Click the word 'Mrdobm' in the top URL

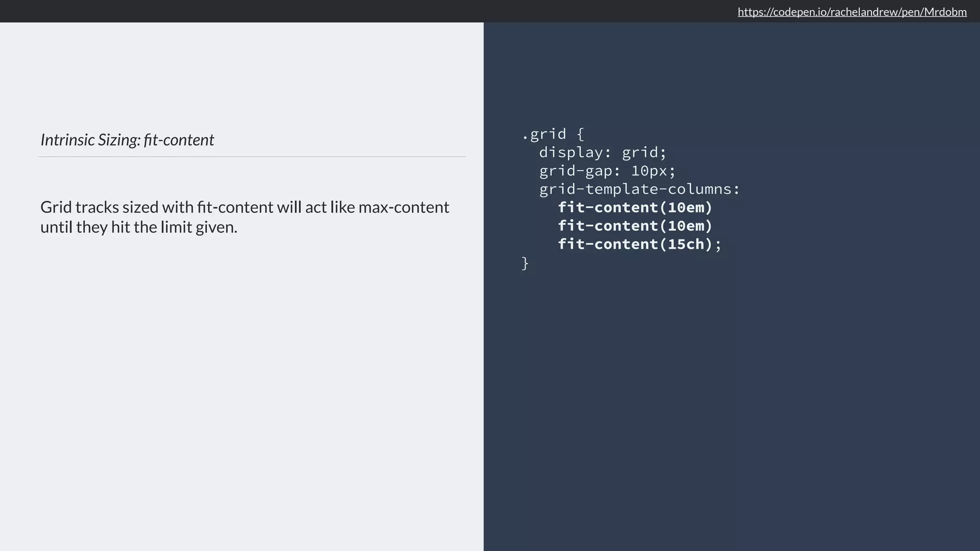(x=945, y=12)
